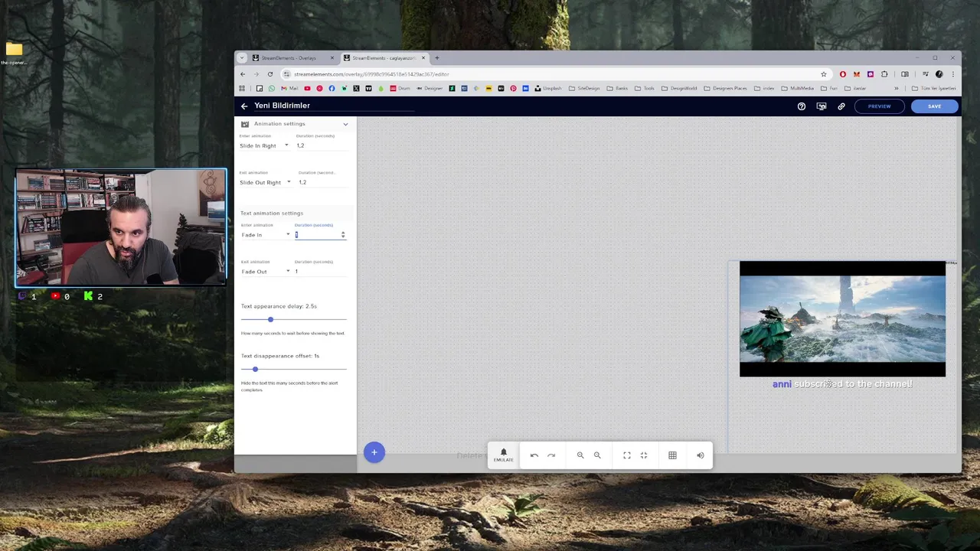Open the Slide In Right enter animation dropdown
980x551 pixels.
click(264, 145)
